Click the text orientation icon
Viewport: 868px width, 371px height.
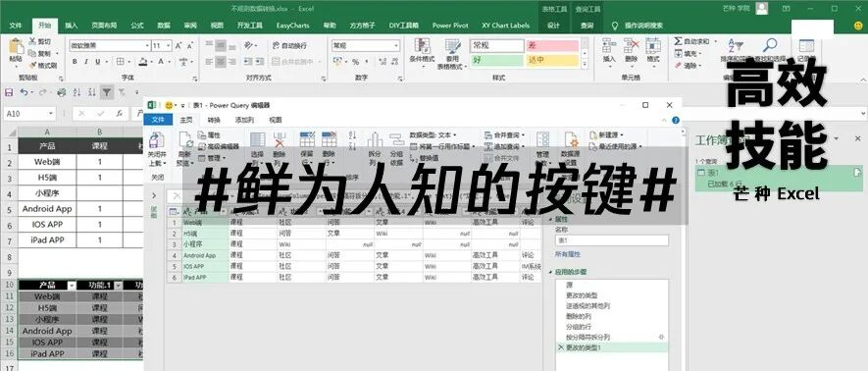[x=248, y=45]
